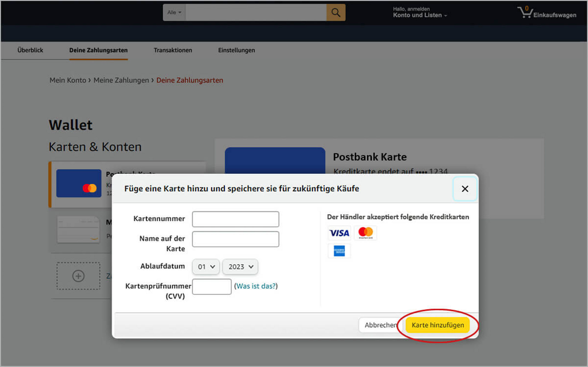This screenshot has height=367, width=588.
Task: Click the search magnifier icon
Action: 336,12
